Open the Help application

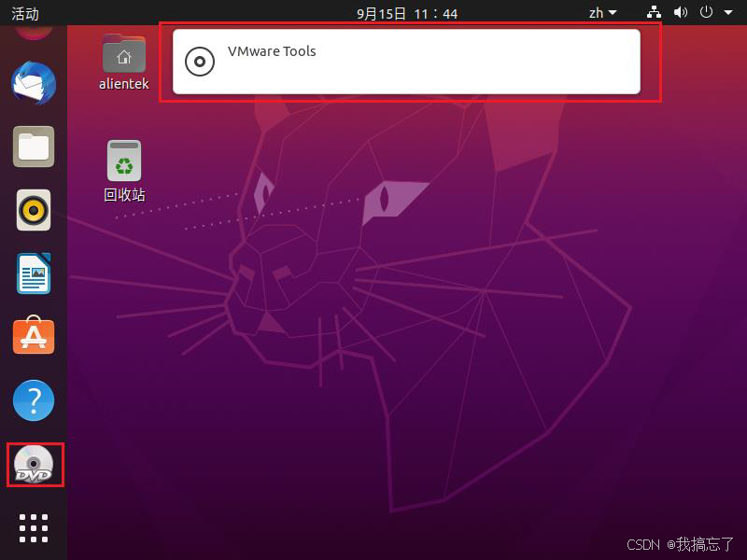tap(34, 400)
